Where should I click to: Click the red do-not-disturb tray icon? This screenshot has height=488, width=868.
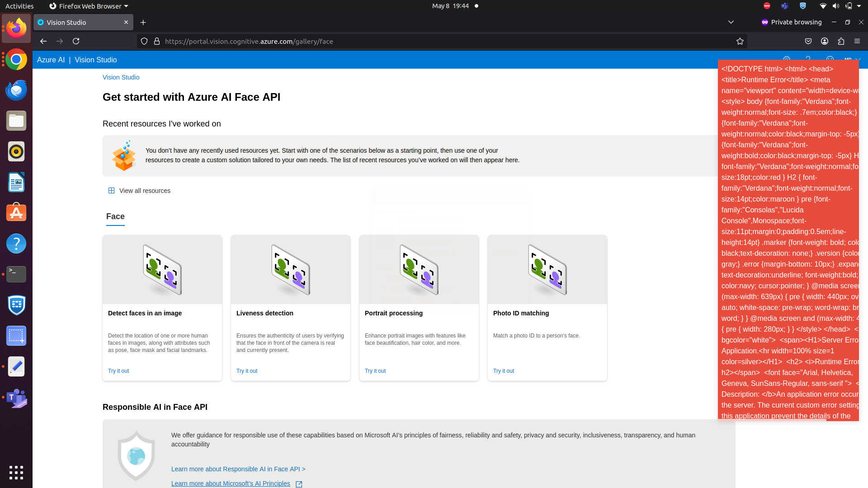(767, 6)
